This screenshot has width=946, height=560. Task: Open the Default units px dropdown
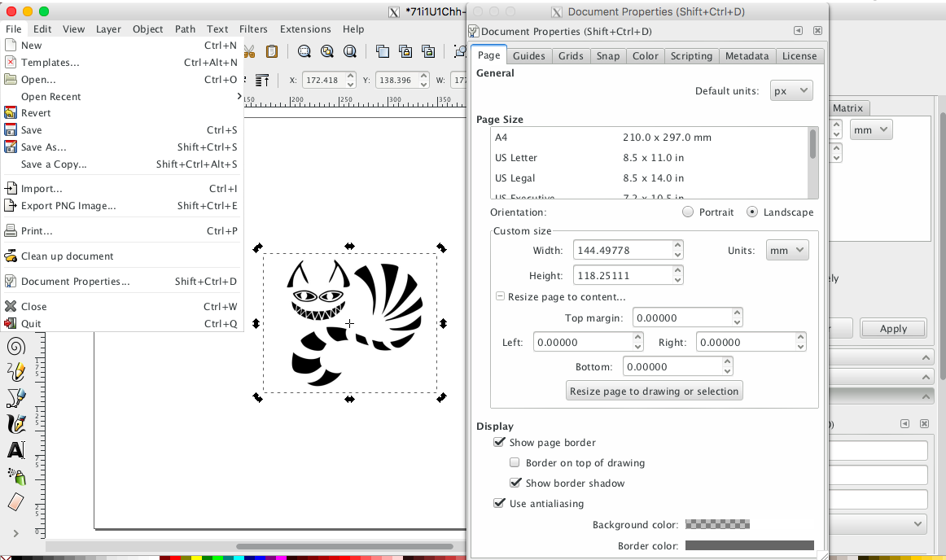[x=791, y=90]
